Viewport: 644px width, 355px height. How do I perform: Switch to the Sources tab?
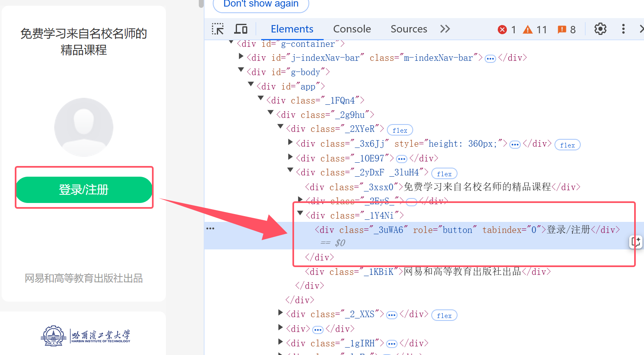click(x=409, y=29)
